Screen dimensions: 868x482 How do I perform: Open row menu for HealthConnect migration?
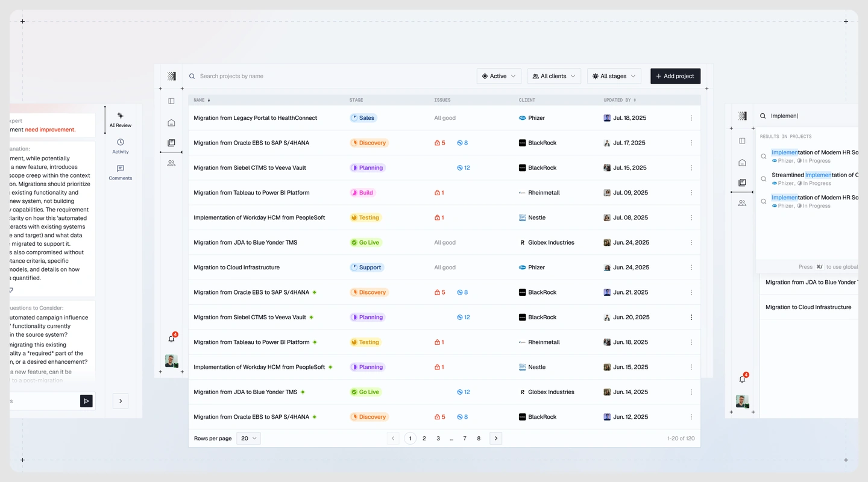pyautogui.click(x=691, y=118)
